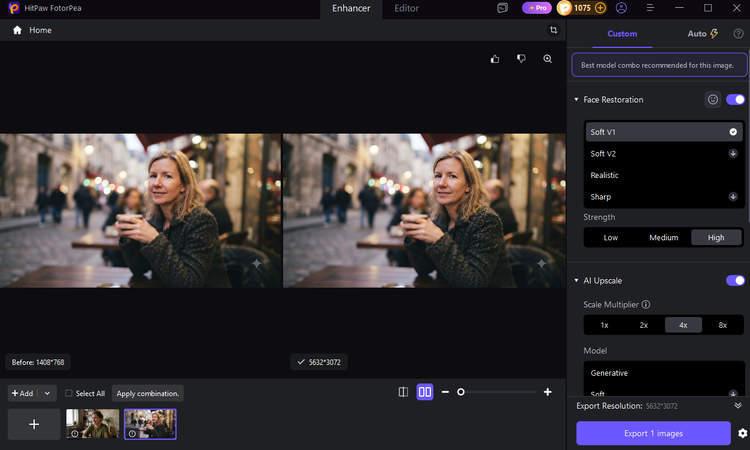Expand Export Resolution options chevron
The height and width of the screenshot is (450, 750).
(738, 406)
